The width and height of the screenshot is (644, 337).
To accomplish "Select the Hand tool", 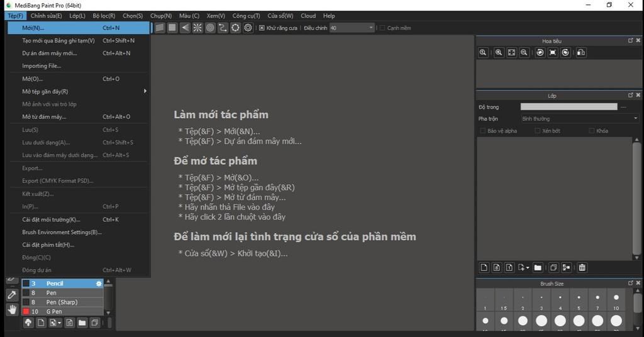I will (x=12, y=309).
